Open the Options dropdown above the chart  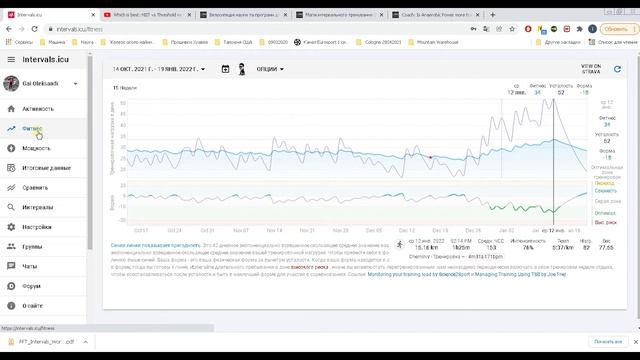click(270, 69)
